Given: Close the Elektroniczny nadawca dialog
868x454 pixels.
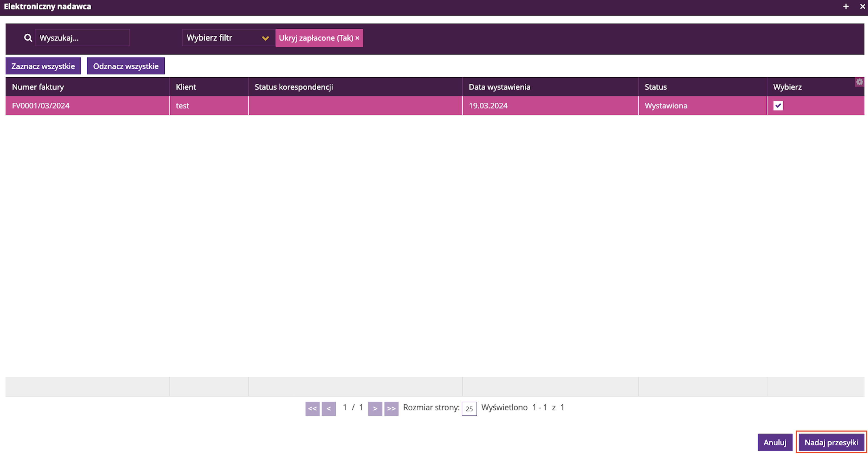Looking at the screenshot, I should pos(862,6).
